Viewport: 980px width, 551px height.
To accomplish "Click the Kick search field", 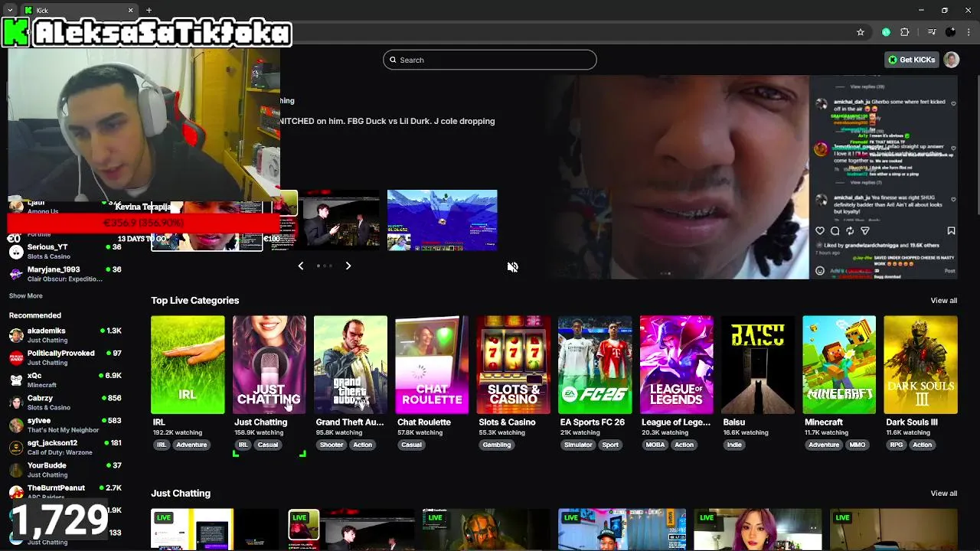I will tap(490, 60).
